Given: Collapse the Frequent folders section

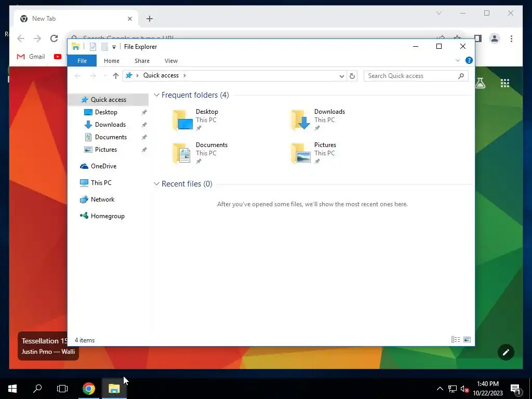Looking at the screenshot, I should coord(156,95).
